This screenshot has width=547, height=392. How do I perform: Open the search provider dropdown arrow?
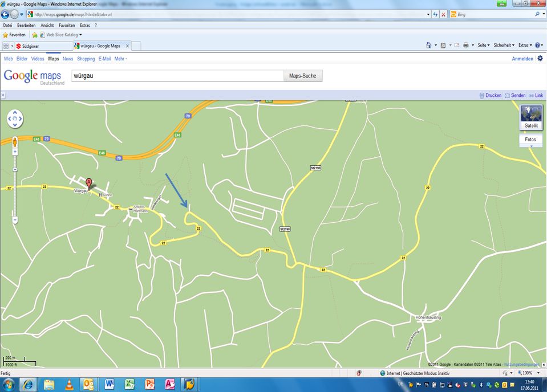click(x=544, y=14)
